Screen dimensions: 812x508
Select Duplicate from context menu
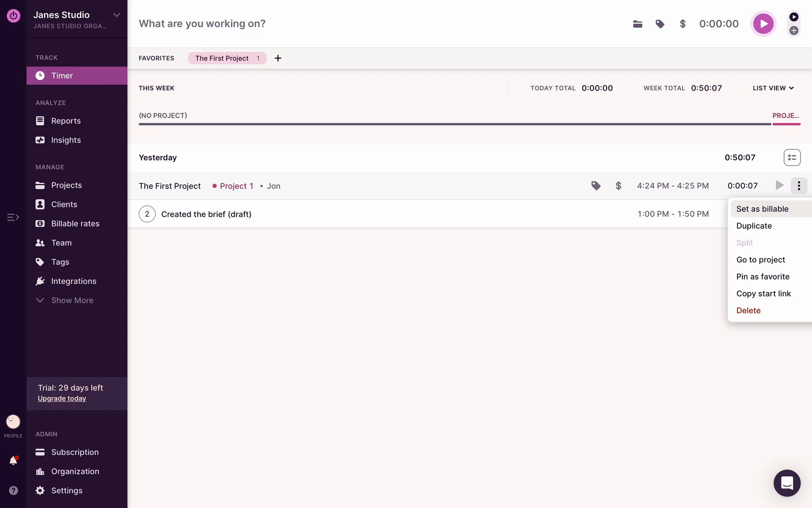[x=754, y=226]
